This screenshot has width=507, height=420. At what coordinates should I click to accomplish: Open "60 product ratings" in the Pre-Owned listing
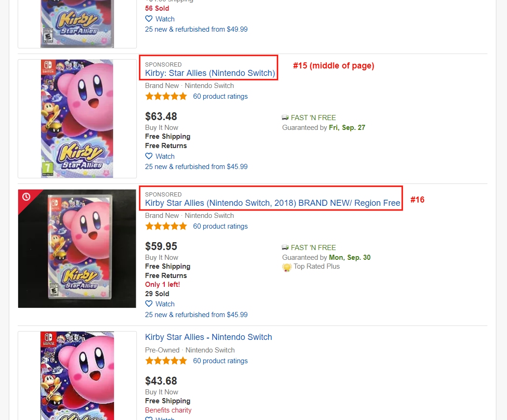220,361
